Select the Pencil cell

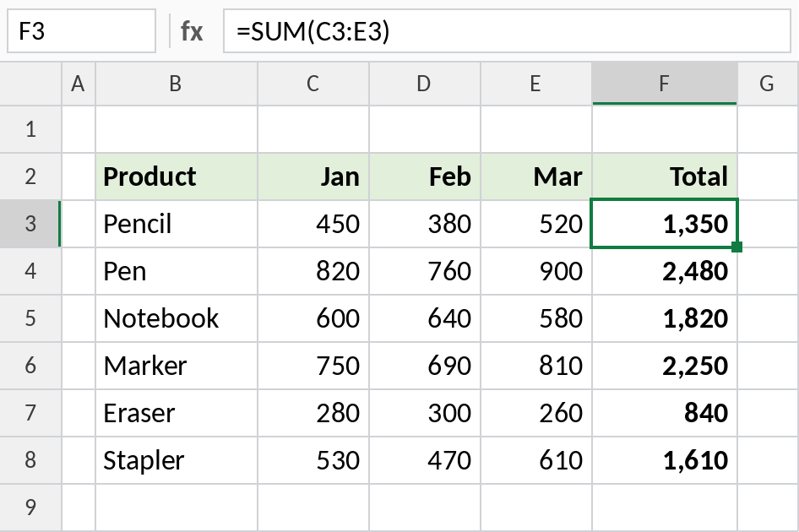[x=177, y=224]
